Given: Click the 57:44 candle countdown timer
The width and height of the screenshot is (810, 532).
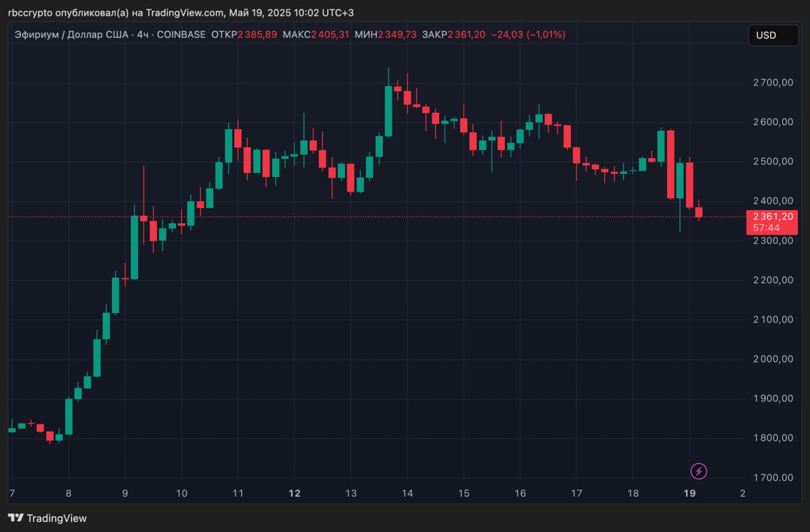Looking at the screenshot, I should point(766,228).
